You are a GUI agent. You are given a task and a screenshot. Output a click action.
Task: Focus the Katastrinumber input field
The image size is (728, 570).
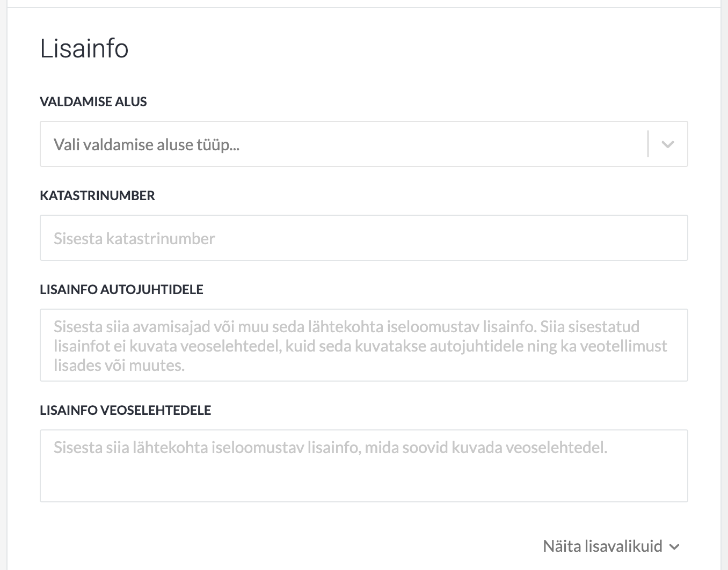pyautogui.click(x=364, y=238)
